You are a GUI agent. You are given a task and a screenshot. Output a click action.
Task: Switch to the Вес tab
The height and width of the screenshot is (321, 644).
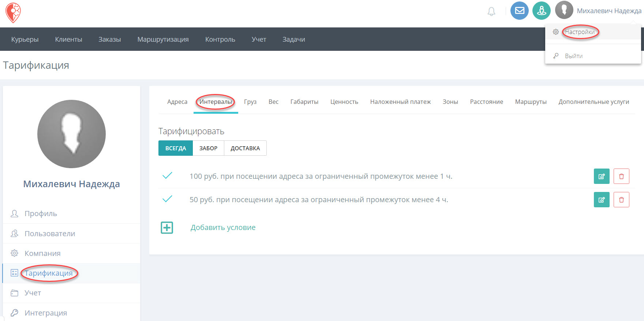coord(273,102)
